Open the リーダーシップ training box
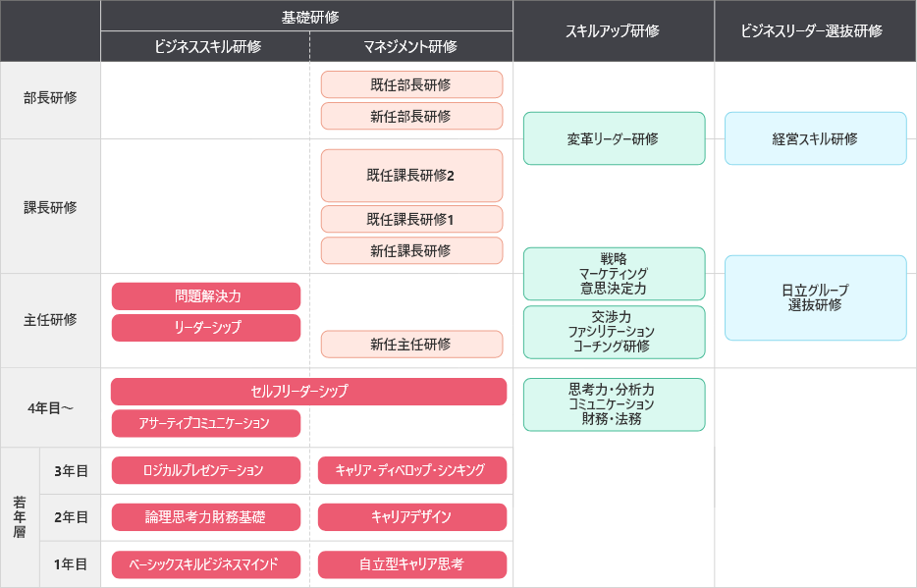 206,328
